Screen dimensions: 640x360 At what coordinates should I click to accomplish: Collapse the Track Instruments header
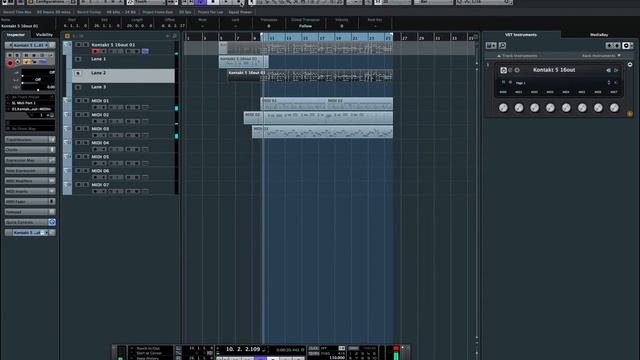point(517,56)
